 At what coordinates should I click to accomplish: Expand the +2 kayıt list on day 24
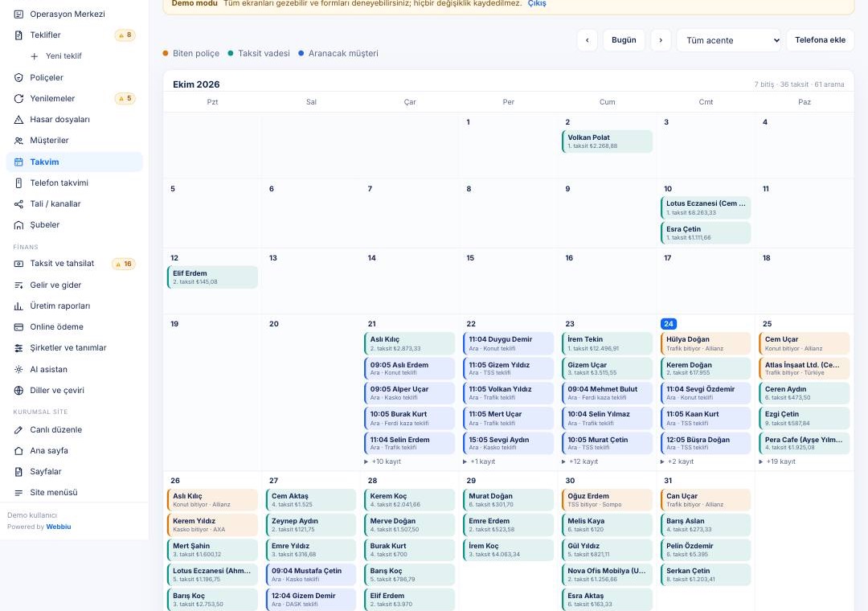tap(677, 461)
